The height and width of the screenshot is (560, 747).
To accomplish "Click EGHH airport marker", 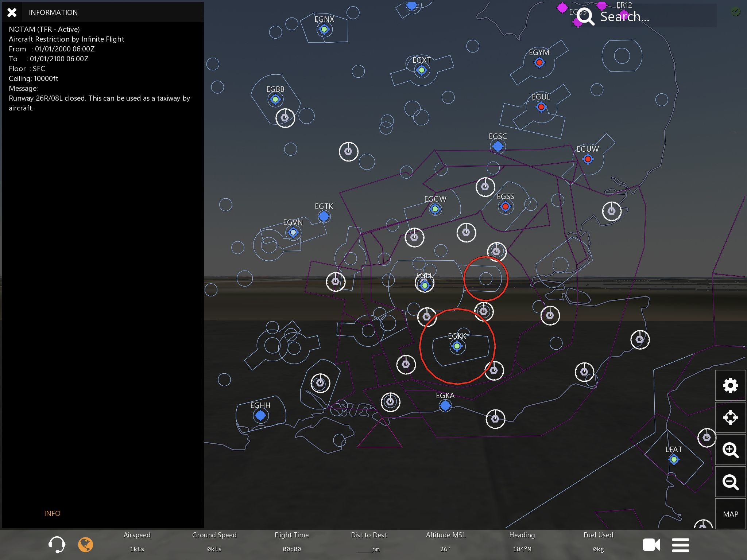I will [260, 415].
